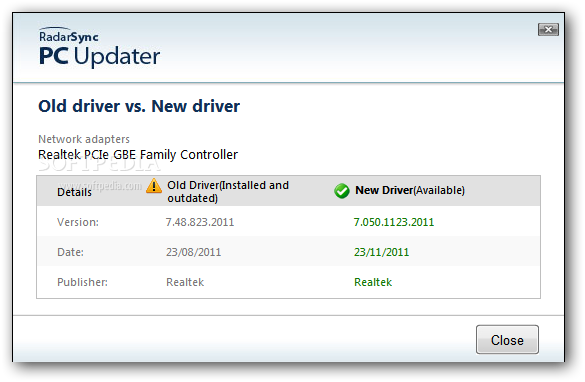Click the Old Driver(Installed and outdated) header

pyautogui.click(x=228, y=191)
